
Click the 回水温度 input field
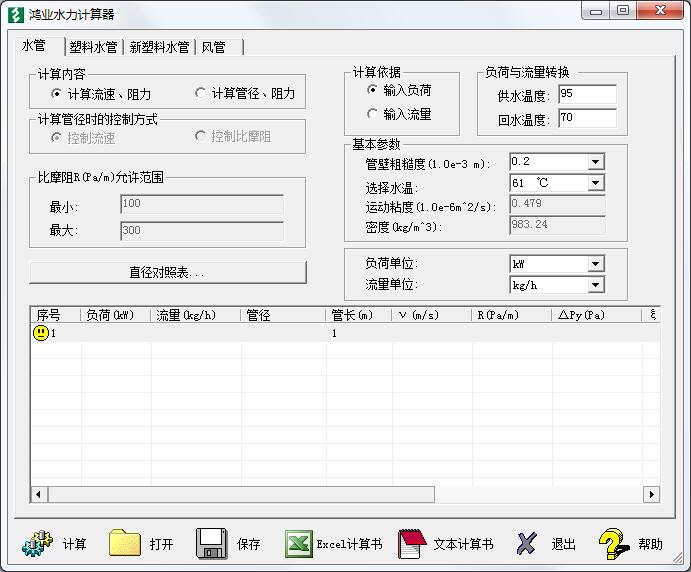587,118
